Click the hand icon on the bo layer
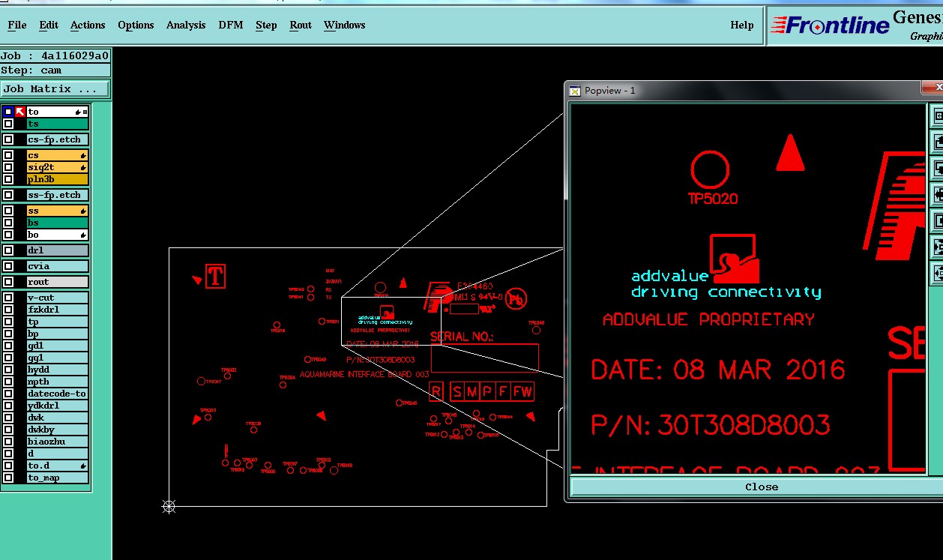Image resolution: width=943 pixels, height=560 pixels. [x=84, y=235]
